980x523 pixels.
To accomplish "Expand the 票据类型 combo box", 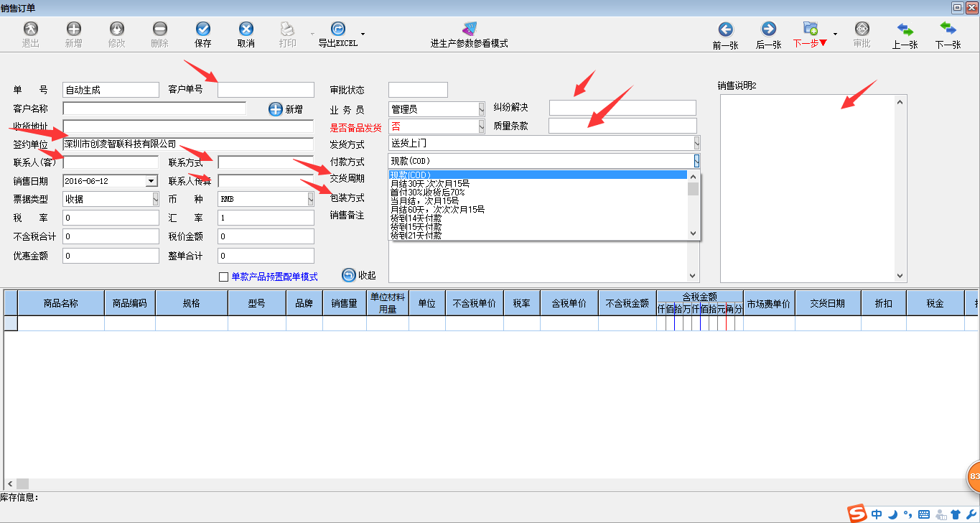I will click(155, 199).
